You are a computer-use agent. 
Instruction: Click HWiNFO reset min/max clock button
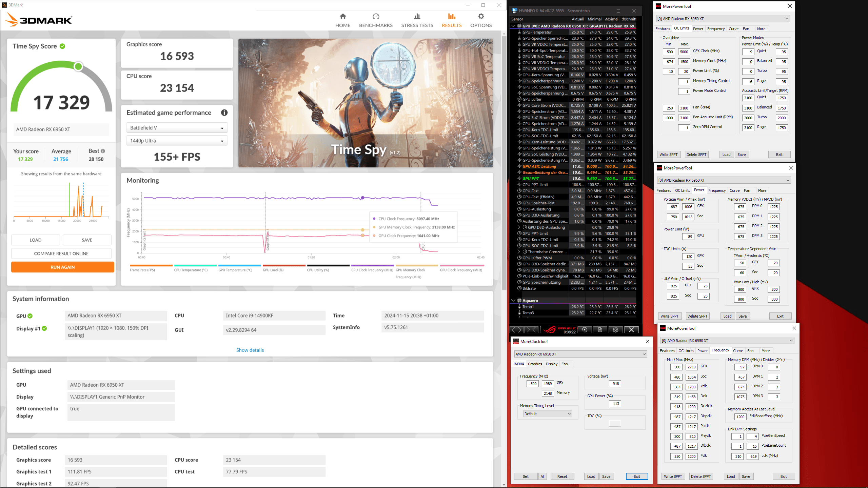click(x=585, y=330)
